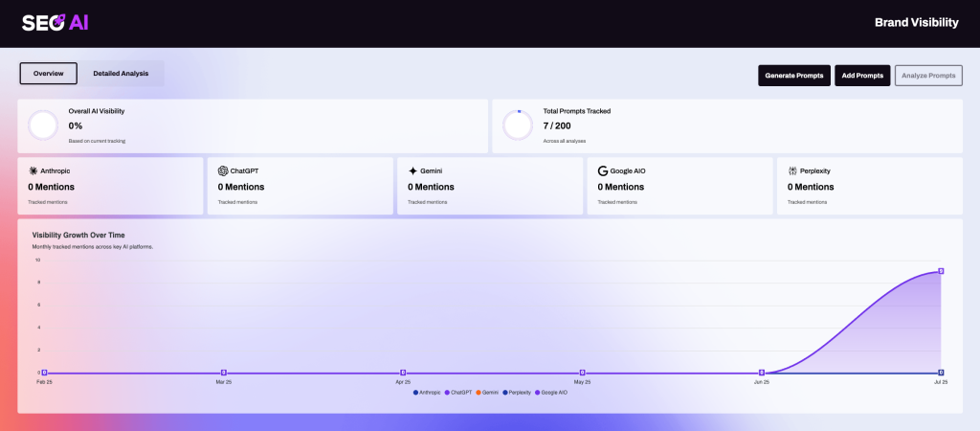
Task: Click 'Across all analyses' caption
Action: coord(565,141)
